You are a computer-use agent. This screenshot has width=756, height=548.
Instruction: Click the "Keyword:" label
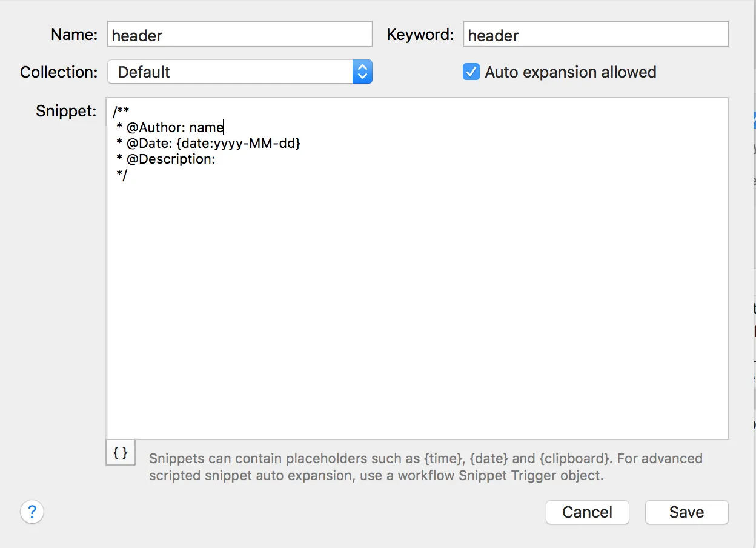420,35
